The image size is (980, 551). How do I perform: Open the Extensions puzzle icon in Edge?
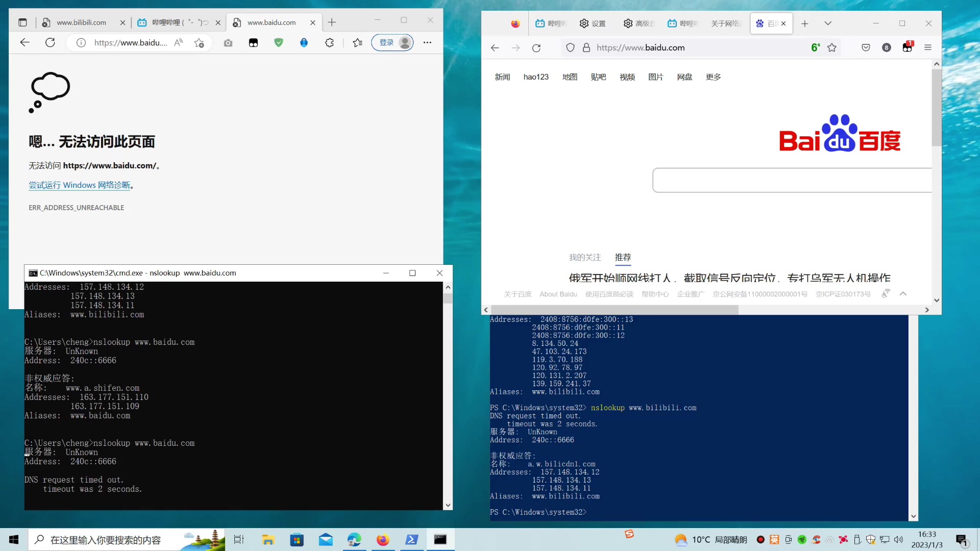pos(329,43)
